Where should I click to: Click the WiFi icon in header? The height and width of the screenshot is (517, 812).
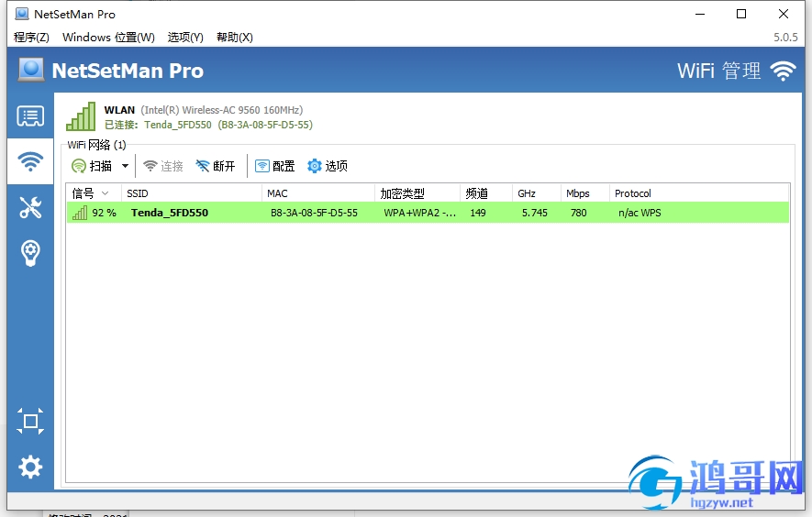783,71
